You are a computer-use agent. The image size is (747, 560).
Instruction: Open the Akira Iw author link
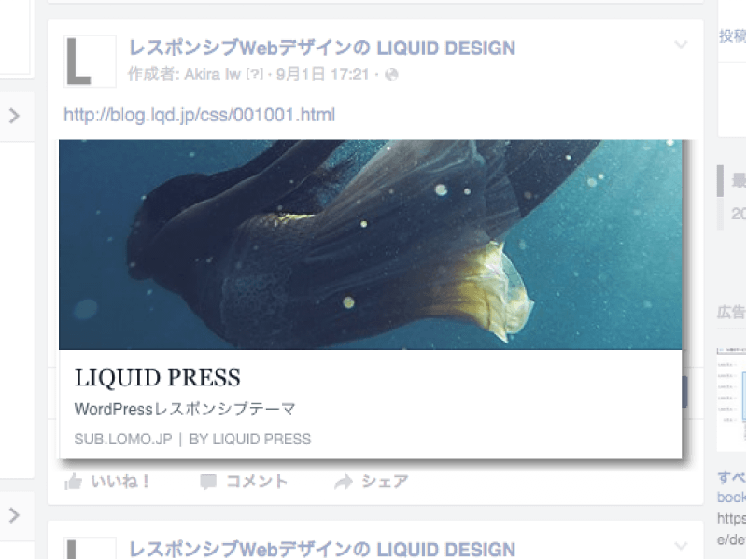coord(213,75)
